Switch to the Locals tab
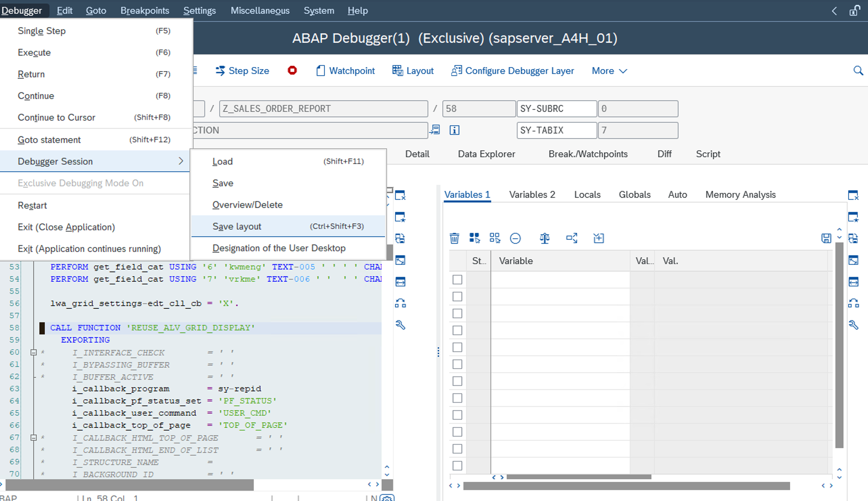868x501 pixels. click(x=587, y=194)
